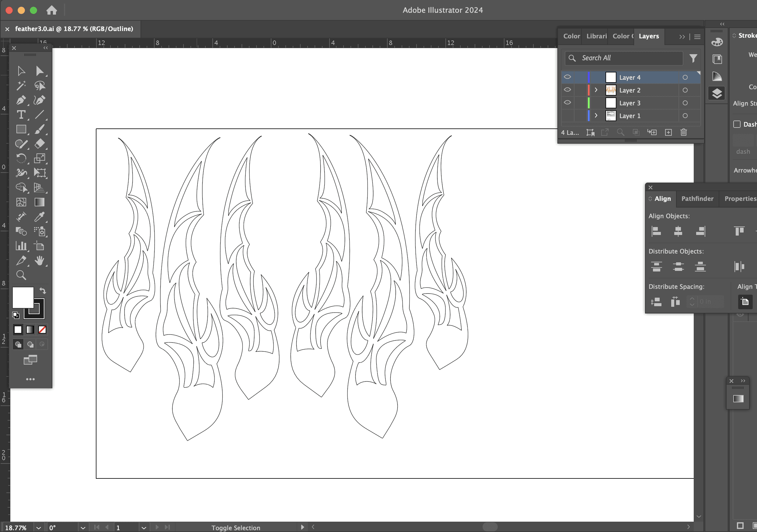Select the Type tool
This screenshot has width=757, height=532.
(x=21, y=115)
